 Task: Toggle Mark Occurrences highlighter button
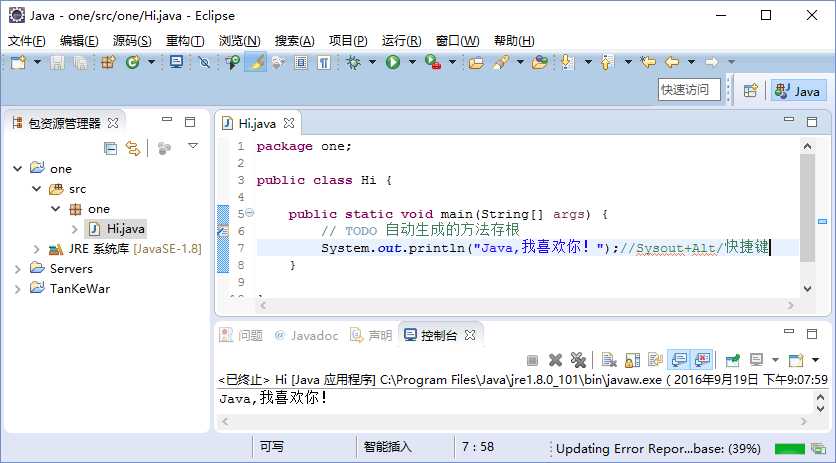click(256, 62)
